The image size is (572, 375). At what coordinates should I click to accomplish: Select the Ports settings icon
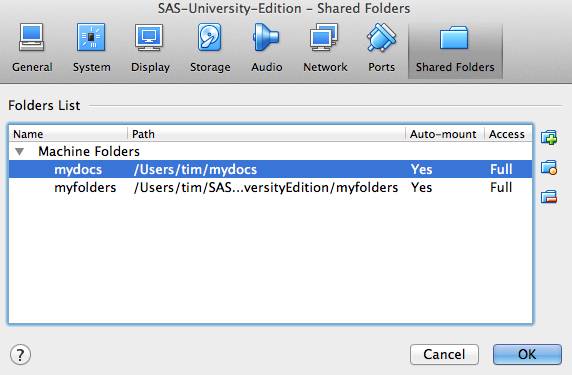point(381,48)
